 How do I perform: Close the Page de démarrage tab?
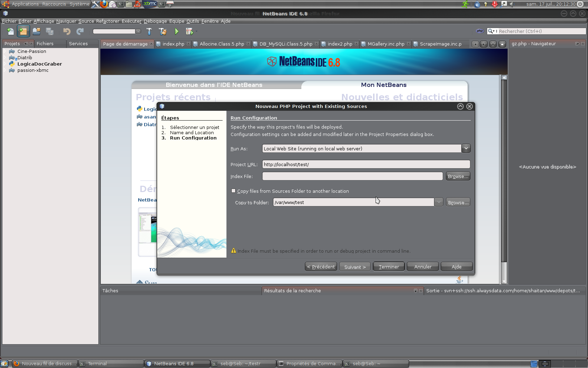151,44
